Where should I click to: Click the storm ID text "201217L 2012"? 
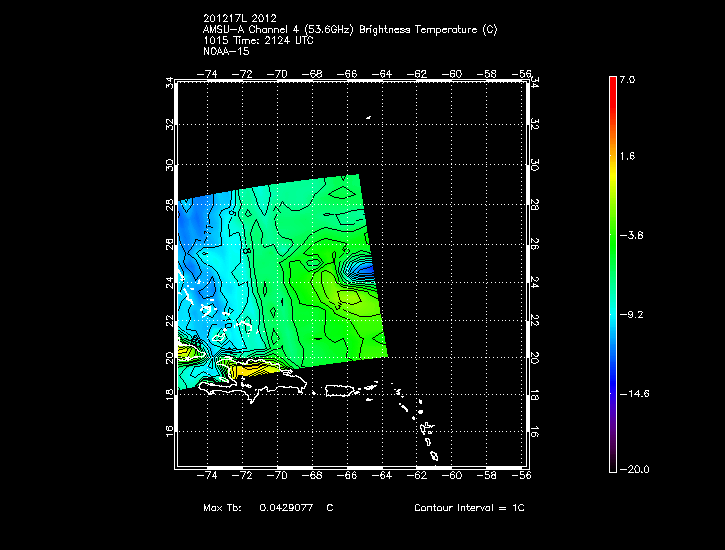click(x=240, y=18)
